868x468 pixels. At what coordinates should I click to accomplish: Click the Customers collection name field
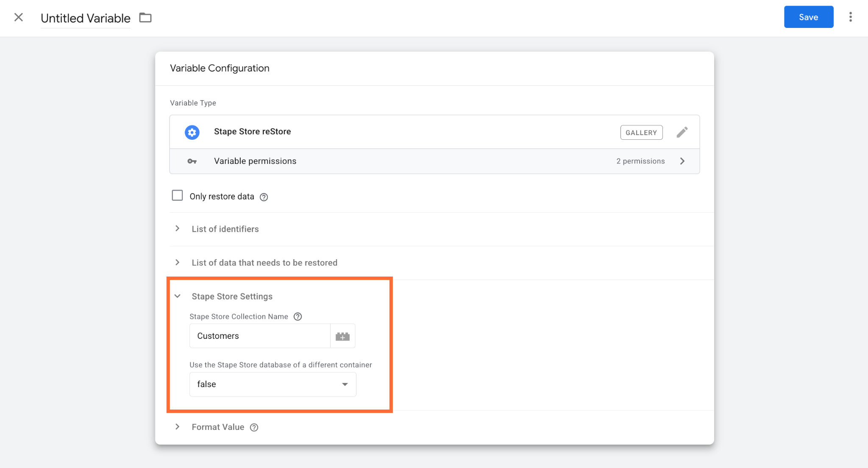(260, 336)
